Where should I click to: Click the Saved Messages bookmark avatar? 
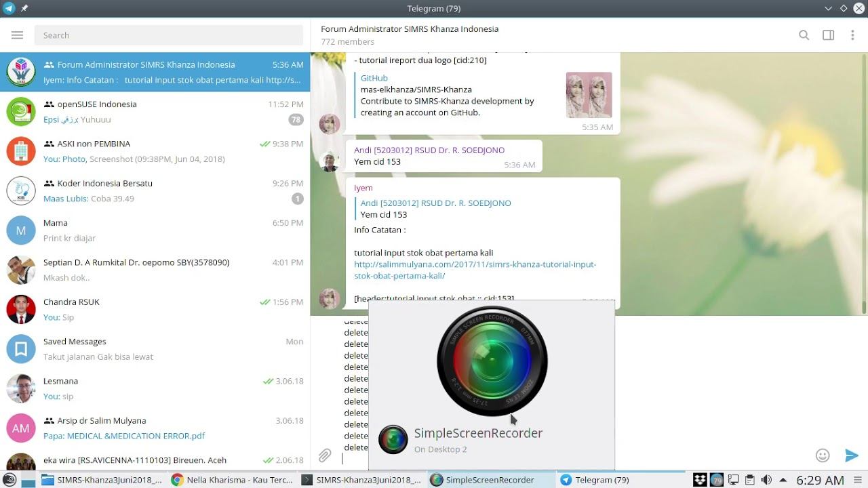[21, 349]
